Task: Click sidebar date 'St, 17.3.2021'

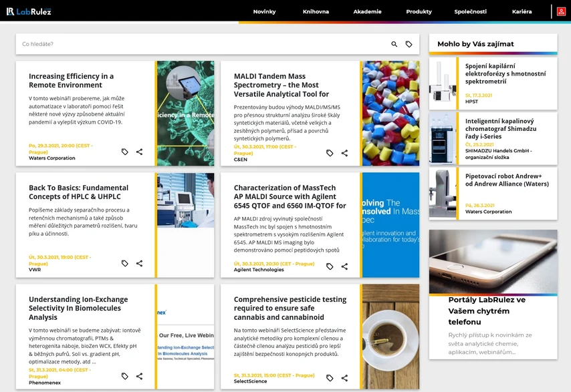Action: click(479, 95)
